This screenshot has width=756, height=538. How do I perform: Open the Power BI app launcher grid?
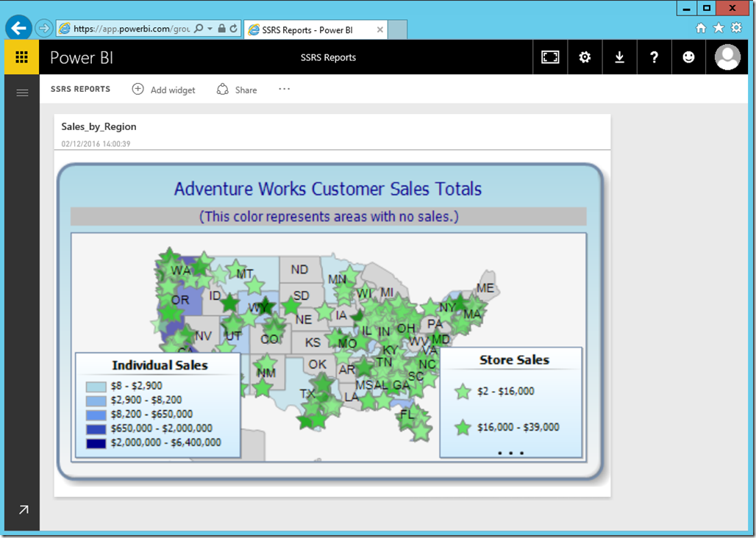coord(22,57)
